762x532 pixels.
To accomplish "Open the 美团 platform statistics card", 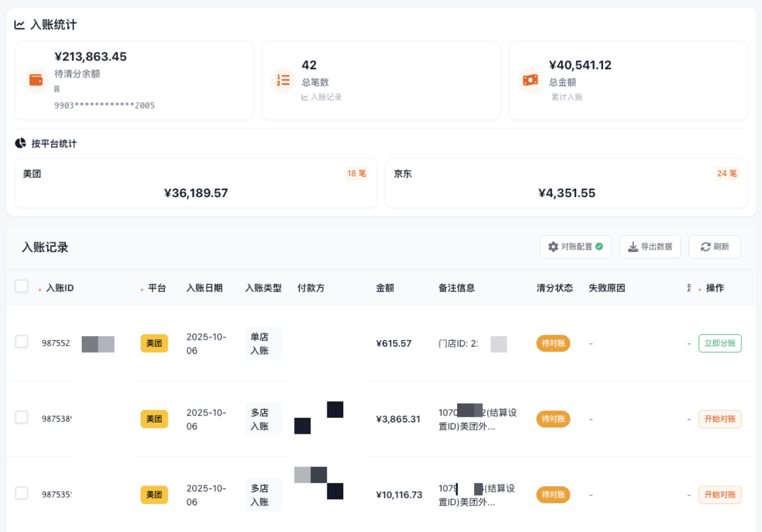I will [196, 184].
